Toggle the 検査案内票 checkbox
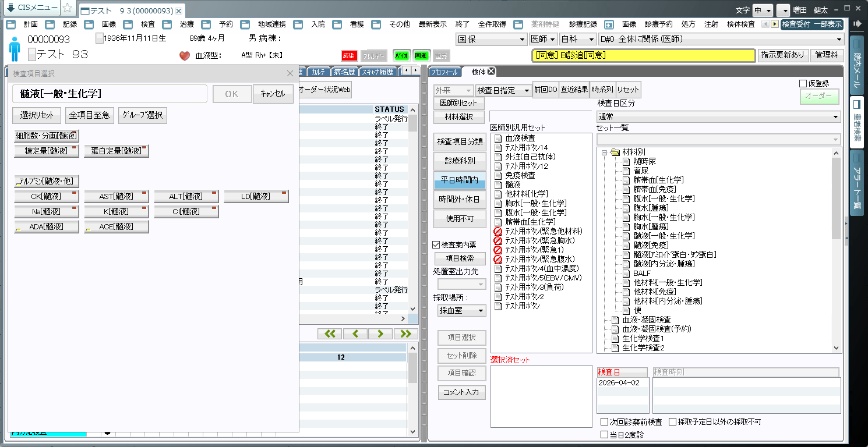868x447 pixels. pyautogui.click(x=437, y=245)
